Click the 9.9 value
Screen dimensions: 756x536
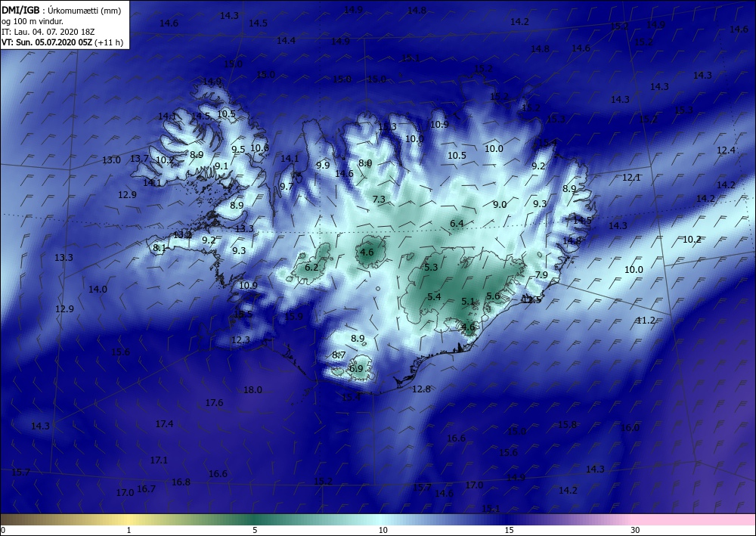click(323, 166)
